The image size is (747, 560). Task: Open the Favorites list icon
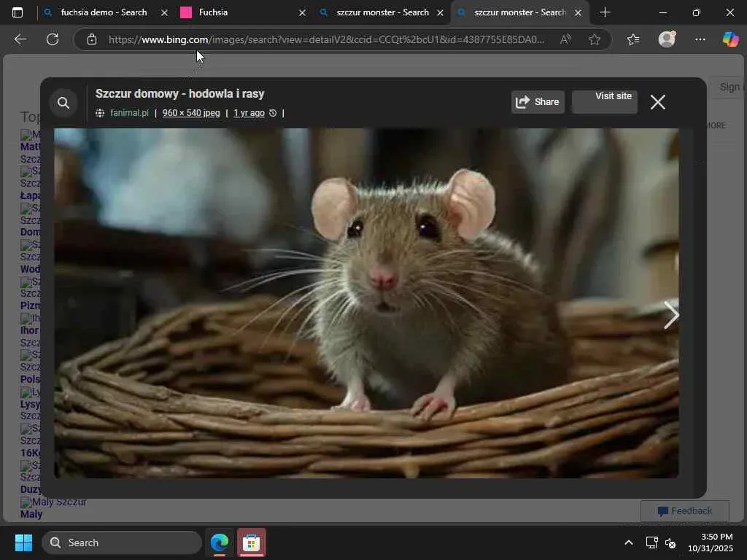[632, 39]
